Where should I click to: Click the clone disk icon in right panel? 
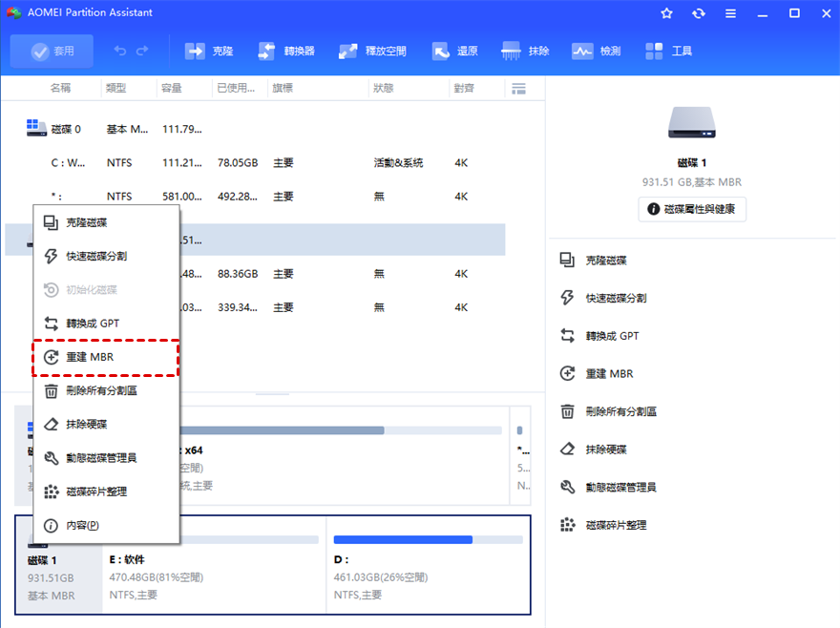(567, 261)
